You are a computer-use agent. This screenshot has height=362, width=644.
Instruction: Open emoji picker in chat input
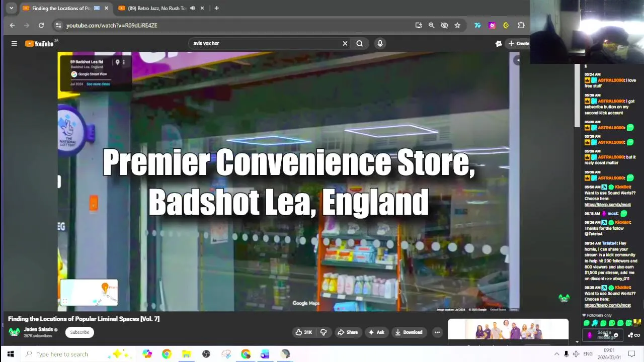point(616,335)
